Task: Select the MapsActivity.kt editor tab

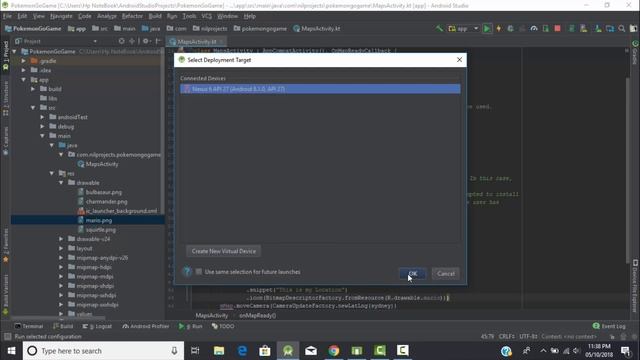Action: coord(196,42)
